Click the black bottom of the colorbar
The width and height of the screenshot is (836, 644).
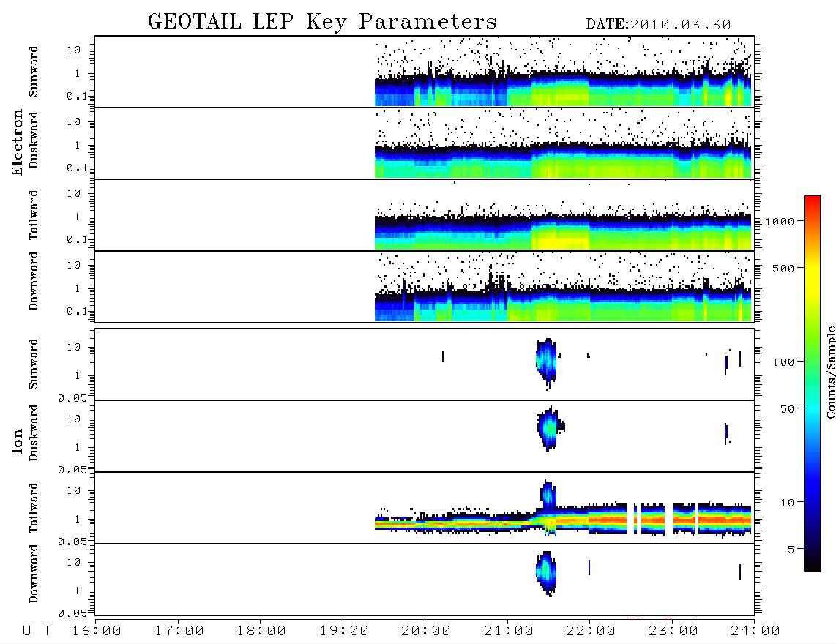pyautogui.click(x=813, y=564)
